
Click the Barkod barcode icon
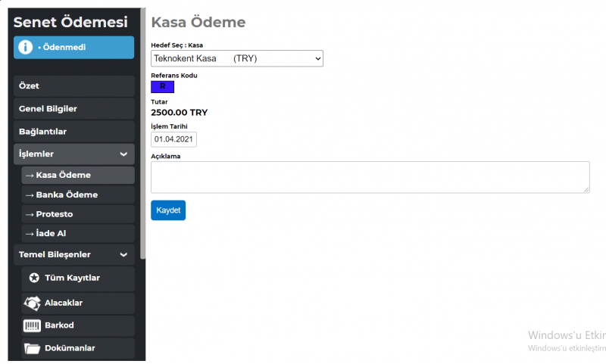click(x=32, y=326)
